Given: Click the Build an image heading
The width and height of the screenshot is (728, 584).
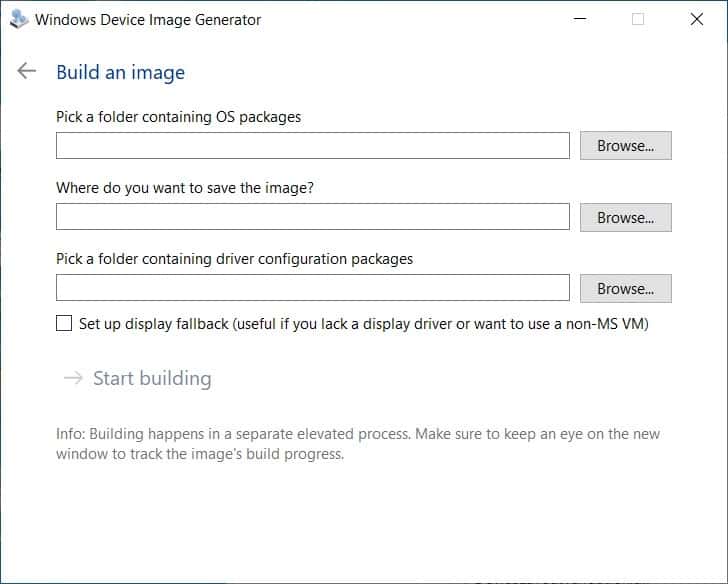Looking at the screenshot, I should [x=120, y=72].
